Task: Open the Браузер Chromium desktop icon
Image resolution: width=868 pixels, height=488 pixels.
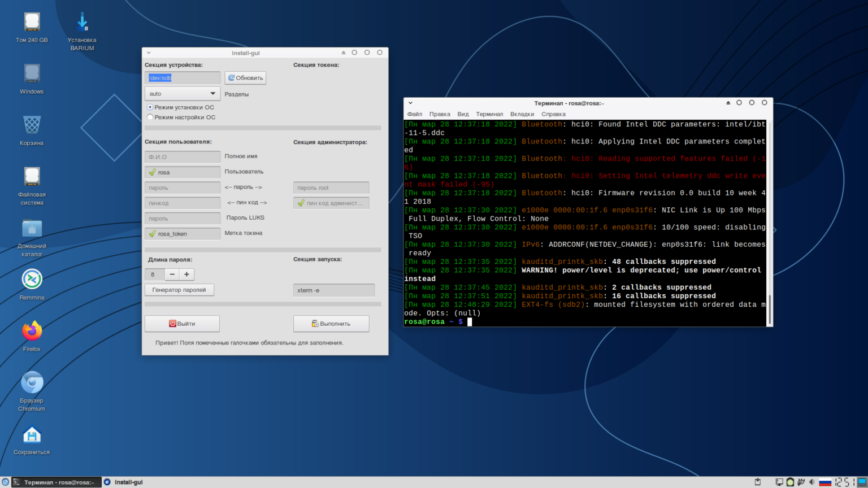Action: coord(32,383)
